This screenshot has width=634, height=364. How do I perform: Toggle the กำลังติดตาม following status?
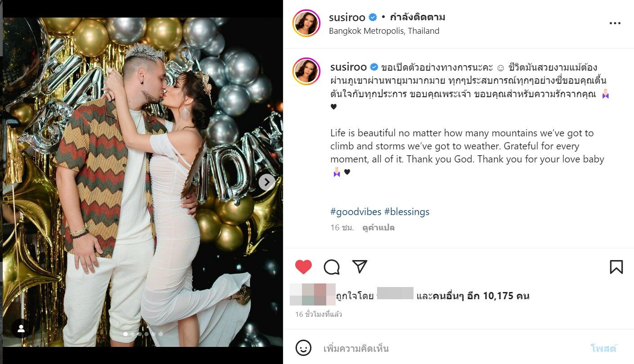pos(417,18)
